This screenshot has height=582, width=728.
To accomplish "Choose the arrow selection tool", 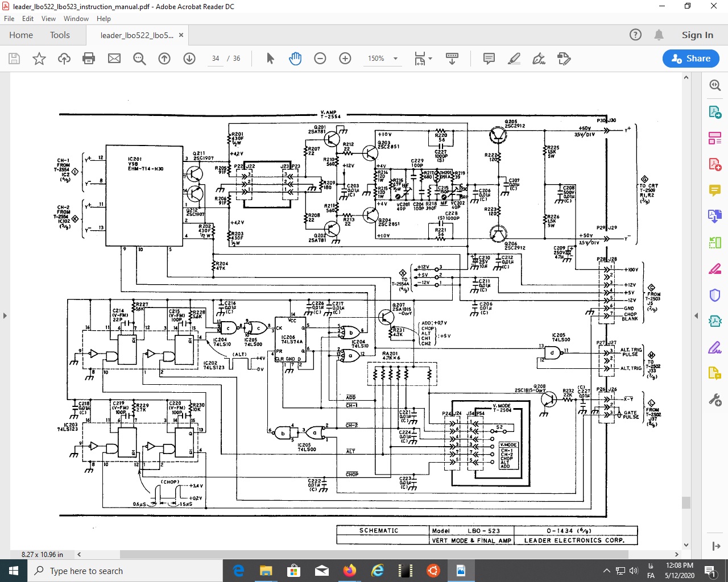I will [x=270, y=59].
